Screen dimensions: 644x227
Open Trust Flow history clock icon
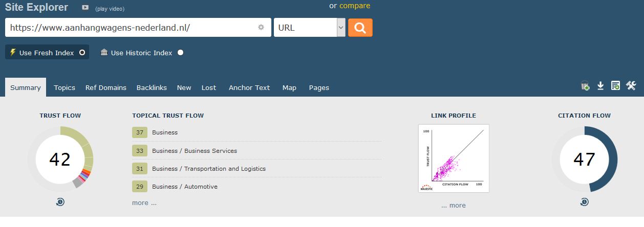point(60,202)
